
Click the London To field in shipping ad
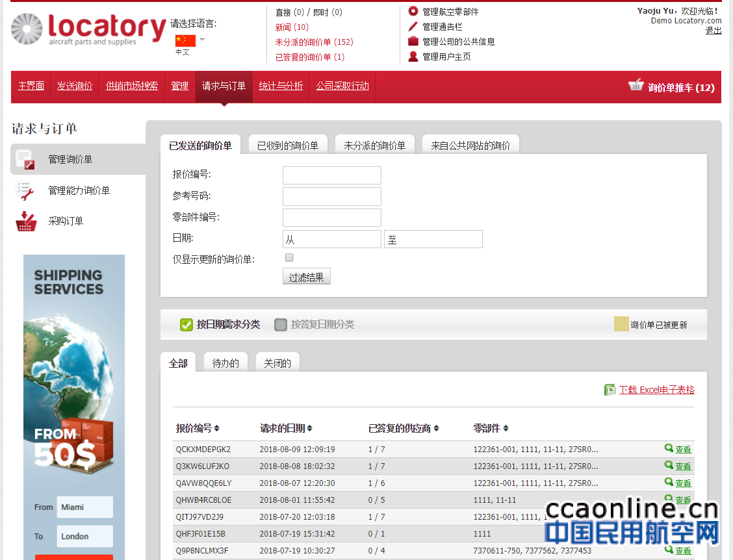pos(84,536)
